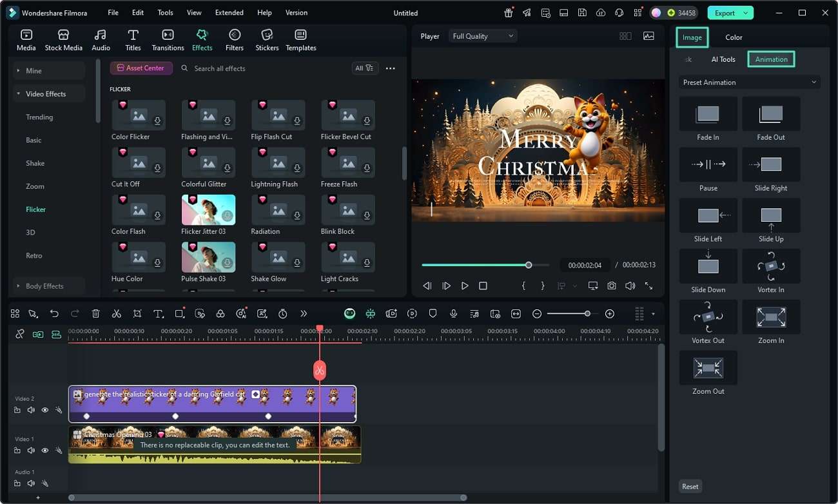Select the crop tool in timeline toolbar

(137, 314)
